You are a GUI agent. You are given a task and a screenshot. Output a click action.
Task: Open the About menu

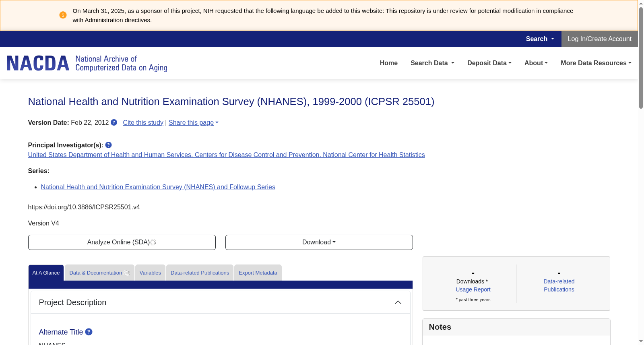point(536,63)
